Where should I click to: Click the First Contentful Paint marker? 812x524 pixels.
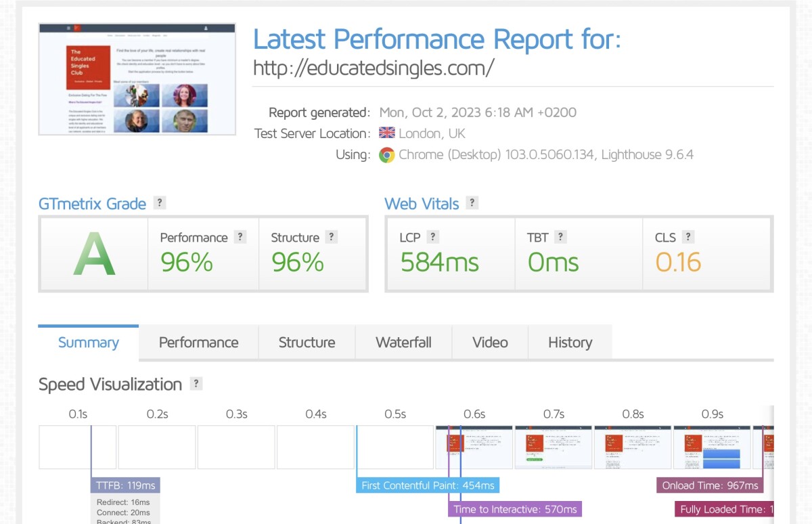coord(427,485)
